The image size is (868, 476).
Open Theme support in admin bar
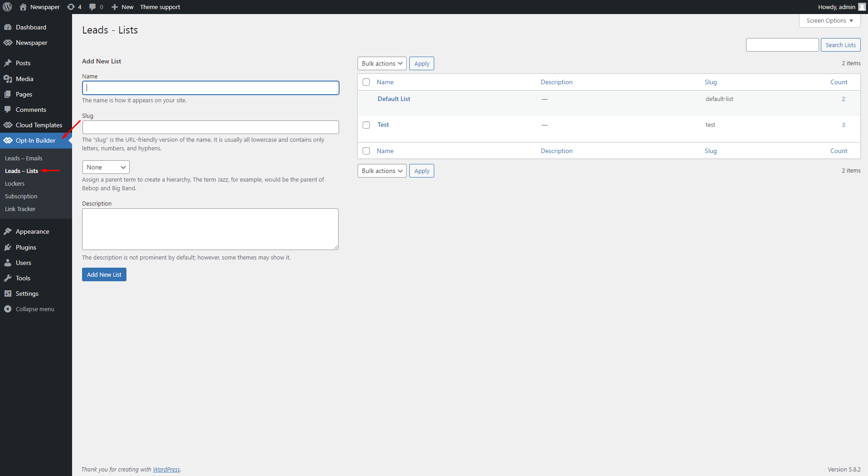pos(160,7)
